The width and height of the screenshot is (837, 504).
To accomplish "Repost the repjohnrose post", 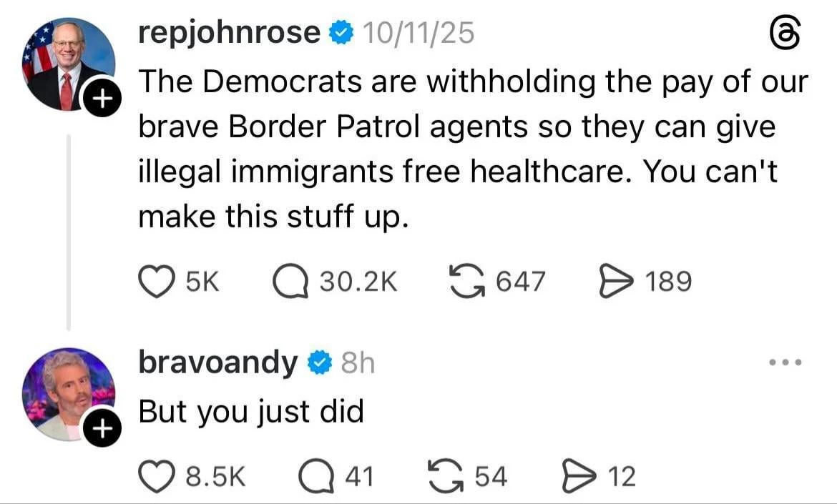I will click(465, 282).
